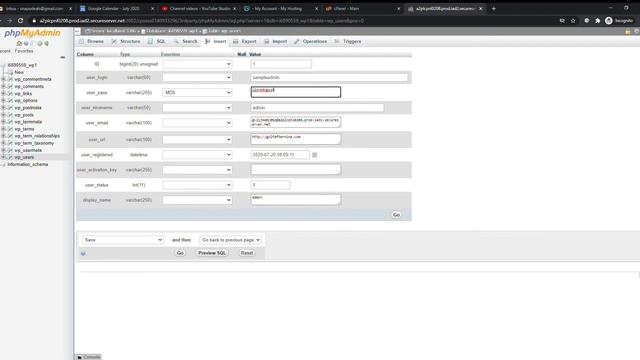640x360 pixels.
Task: Switch to My Account - My Hosting tab
Action: (280, 8)
